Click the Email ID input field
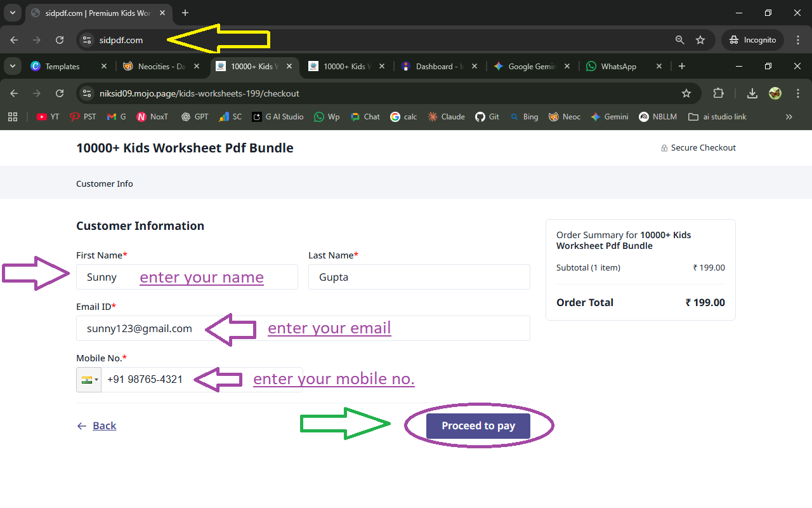The image size is (812, 508). 303,328
